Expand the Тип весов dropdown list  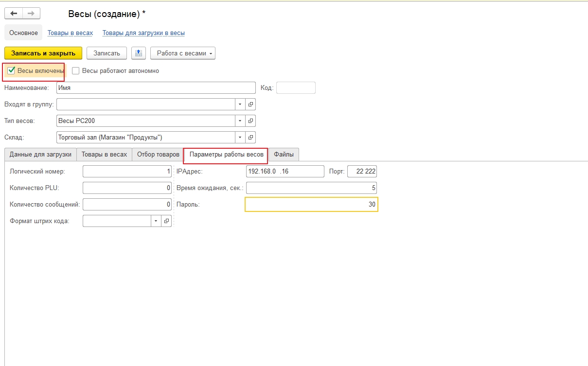pos(240,121)
